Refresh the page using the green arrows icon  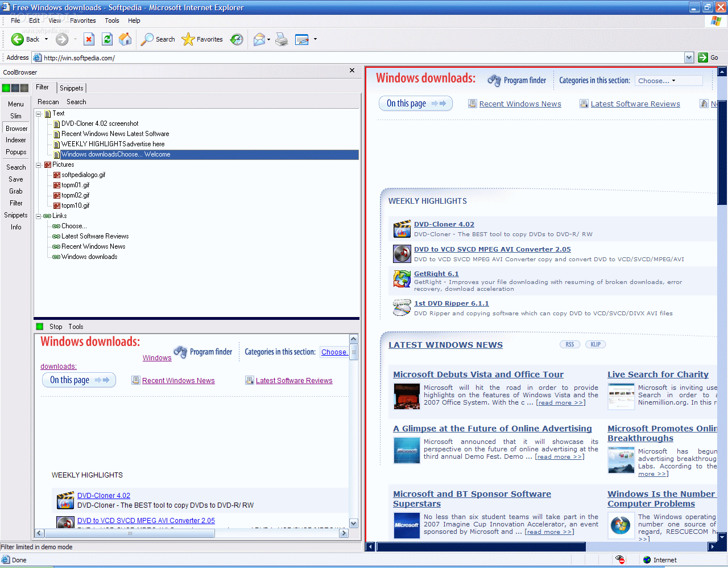[107, 39]
